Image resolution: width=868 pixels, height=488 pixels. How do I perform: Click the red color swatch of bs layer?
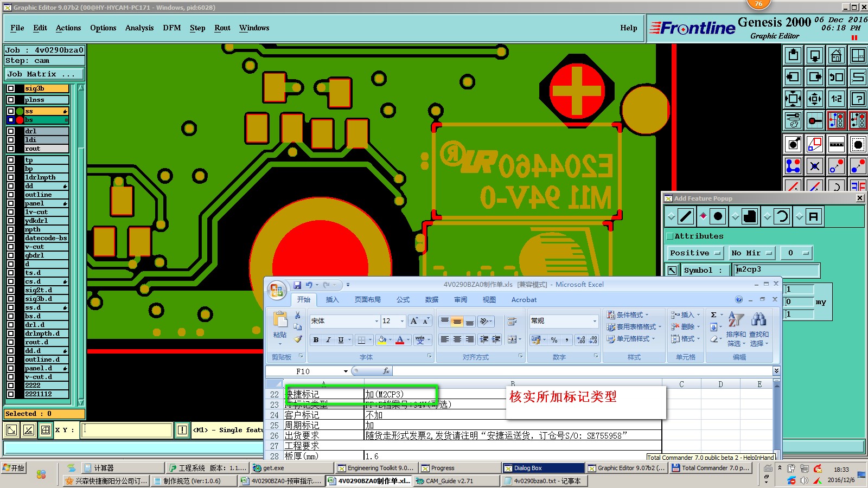pos(20,120)
